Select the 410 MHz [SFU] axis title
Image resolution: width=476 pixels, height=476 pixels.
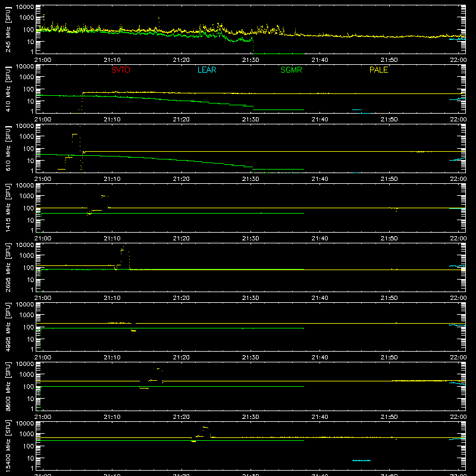click(x=8, y=89)
